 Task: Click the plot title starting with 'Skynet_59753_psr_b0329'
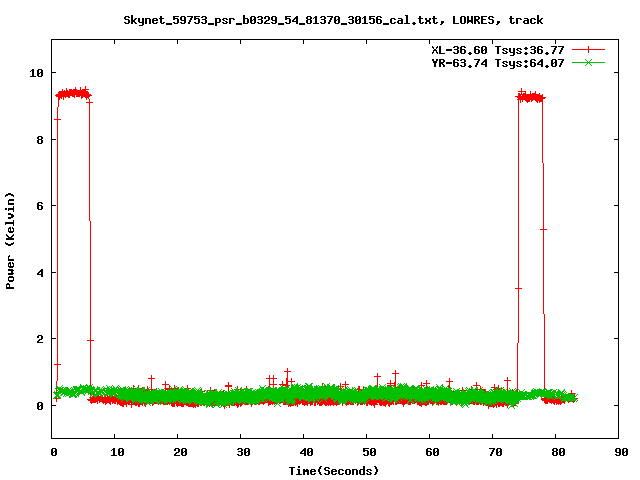(x=333, y=20)
